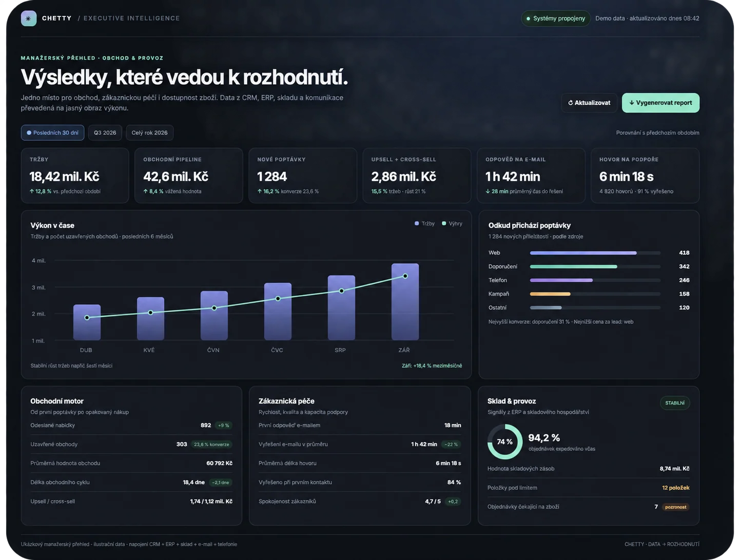Click the Průměrná hodnota obchodu value 60 792 Kč
Viewport: 740px width, 560px height.
[219, 464]
